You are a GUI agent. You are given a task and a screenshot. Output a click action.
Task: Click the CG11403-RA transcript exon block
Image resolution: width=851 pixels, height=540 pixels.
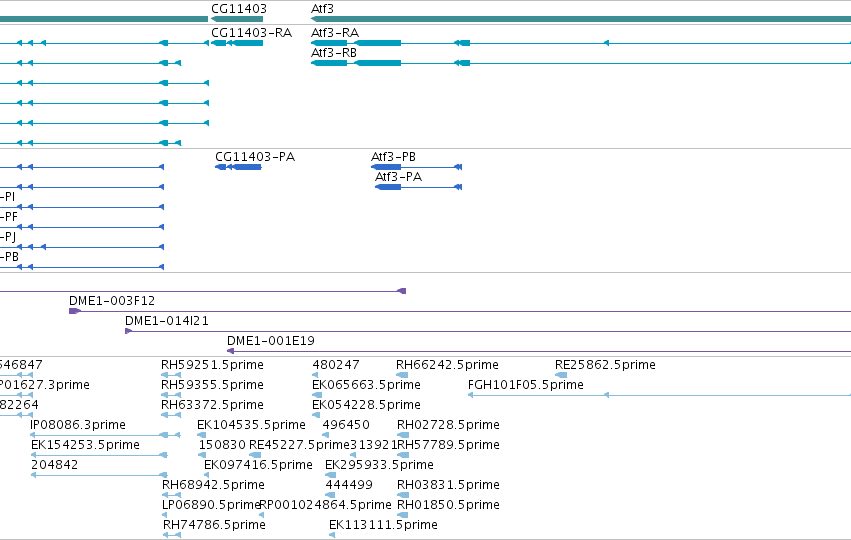point(247,43)
